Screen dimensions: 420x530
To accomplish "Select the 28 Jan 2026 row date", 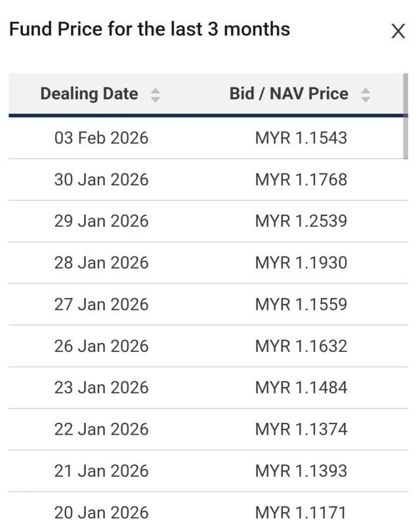I will pyautogui.click(x=101, y=263).
